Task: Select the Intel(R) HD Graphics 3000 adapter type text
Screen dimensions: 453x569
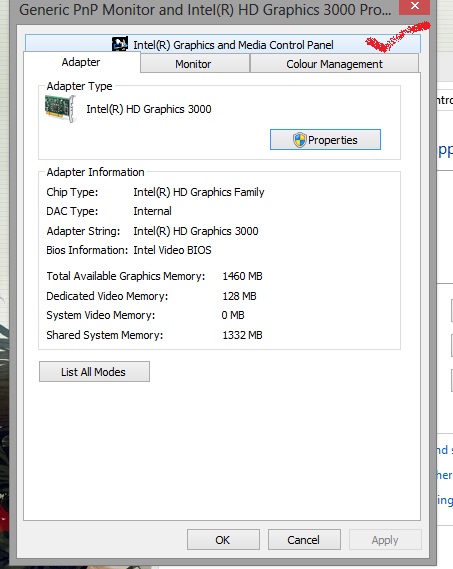Action: click(x=149, y=109)
